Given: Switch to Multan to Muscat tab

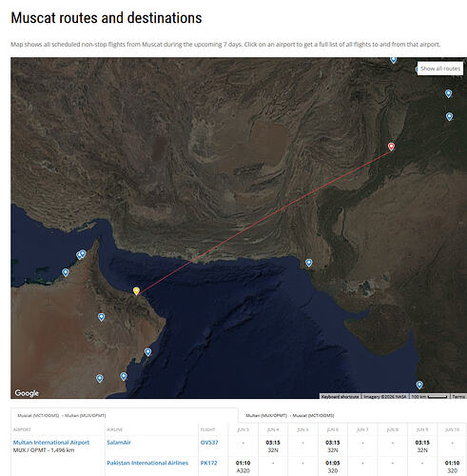Looking at the screenshot, I should (x=290, y=415).
